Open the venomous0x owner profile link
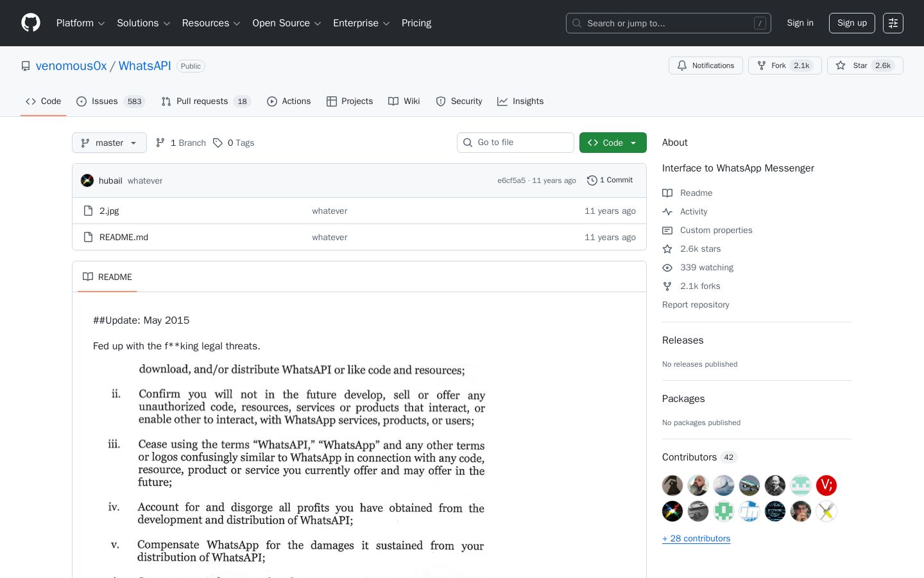The image size is (924, 578). point(71,66)
